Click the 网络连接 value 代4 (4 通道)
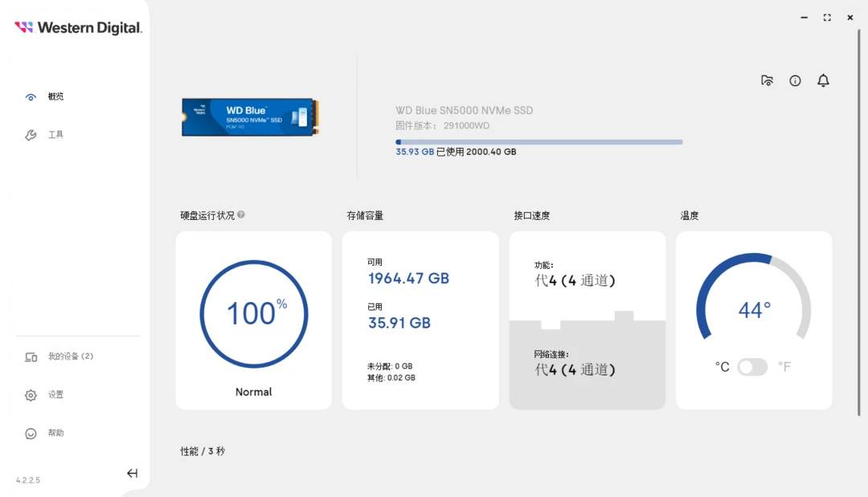The height and width of the screenshot is (497, 868). (x=575, y=369)
